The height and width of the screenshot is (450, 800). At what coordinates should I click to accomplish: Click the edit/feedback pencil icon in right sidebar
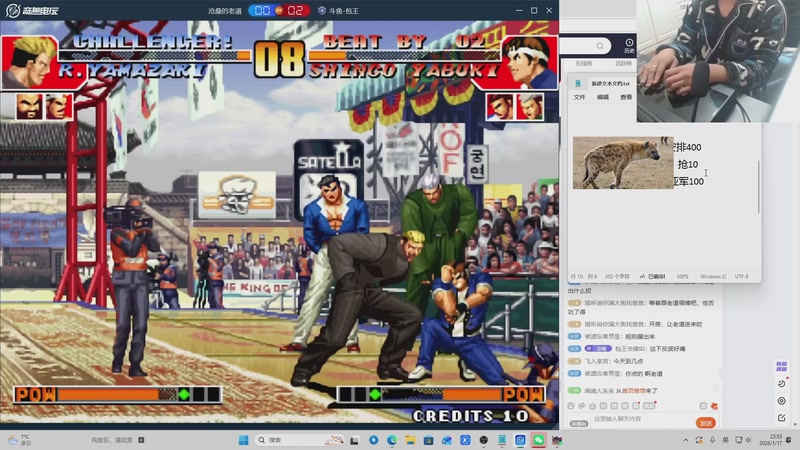(x=782, y=418)
